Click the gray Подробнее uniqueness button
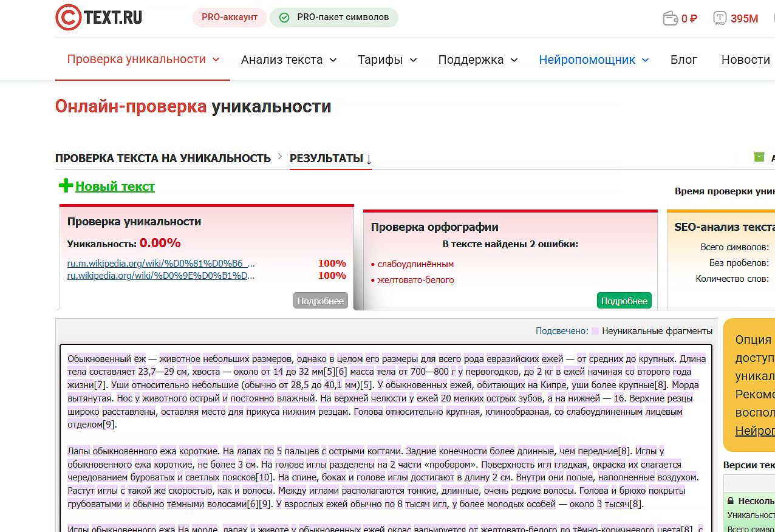Viewport: 775px width, 532px height. pyautogui.click(x=320, y=301)
